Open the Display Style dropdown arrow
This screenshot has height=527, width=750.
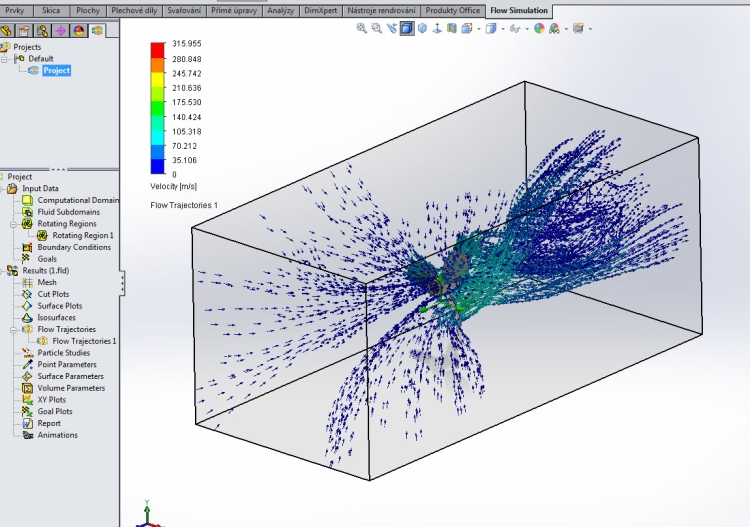click(x=503, y=29)
